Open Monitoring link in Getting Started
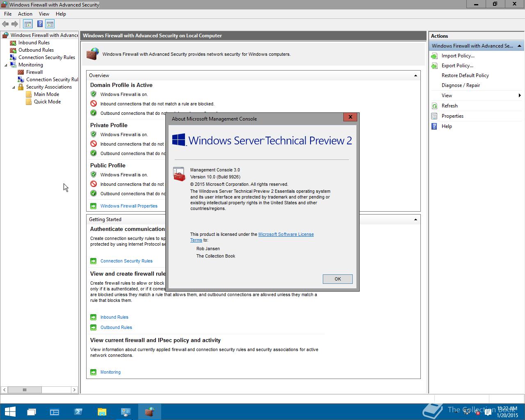The width and height of the screenshot is (525, 420). pyautogui.click(x=110, y=372)
